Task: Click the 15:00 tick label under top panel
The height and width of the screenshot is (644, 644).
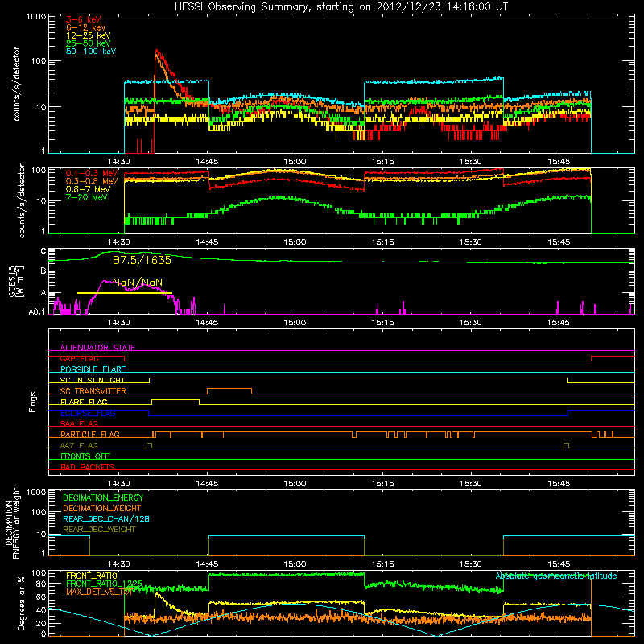Action: tap(295, 162)
